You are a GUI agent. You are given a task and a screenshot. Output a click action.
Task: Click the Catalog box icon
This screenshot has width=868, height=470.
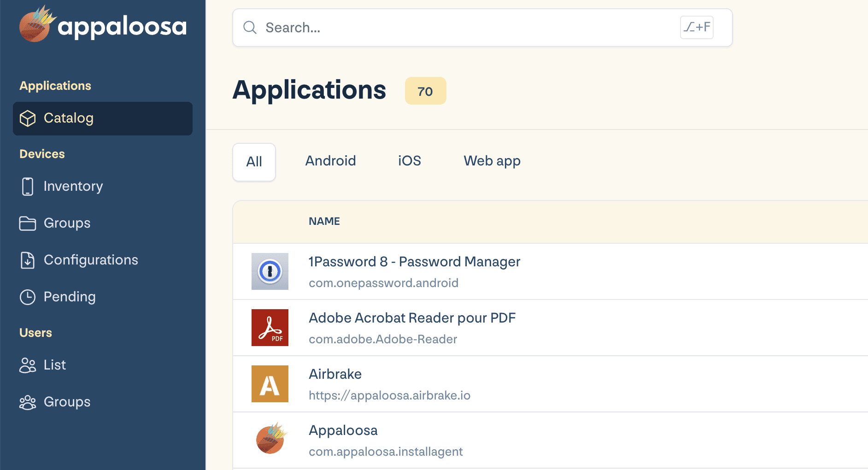pyautogui.click(x=28, y=118)
